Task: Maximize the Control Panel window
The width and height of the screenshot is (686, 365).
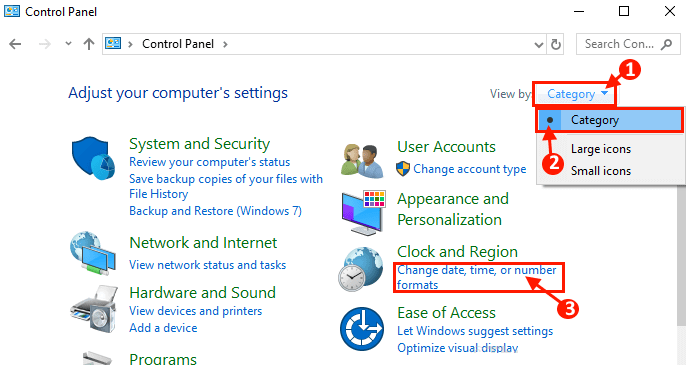Action: pos(624,11)
